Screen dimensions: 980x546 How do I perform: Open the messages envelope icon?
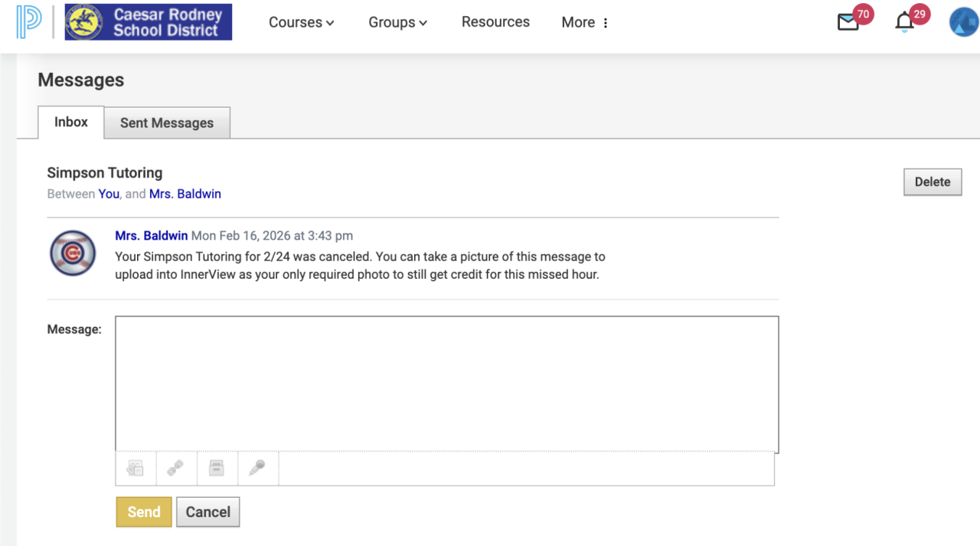(848, 22)
